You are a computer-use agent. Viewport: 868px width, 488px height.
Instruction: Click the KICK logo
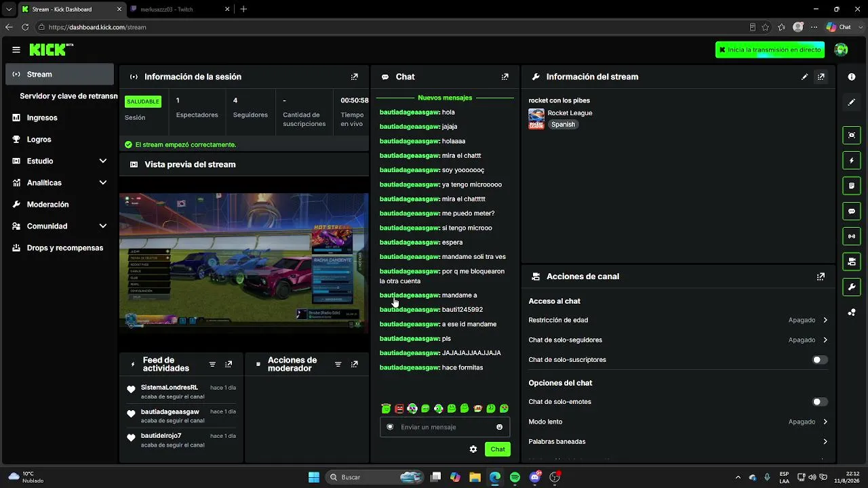pos(51,49)
